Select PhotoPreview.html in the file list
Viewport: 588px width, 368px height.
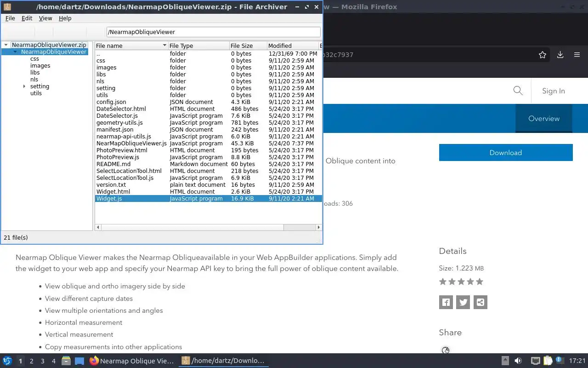click(208, 150)
